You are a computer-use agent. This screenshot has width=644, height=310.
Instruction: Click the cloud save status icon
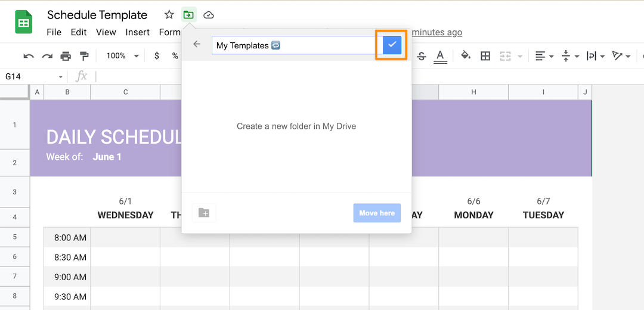tap(208, 15)
